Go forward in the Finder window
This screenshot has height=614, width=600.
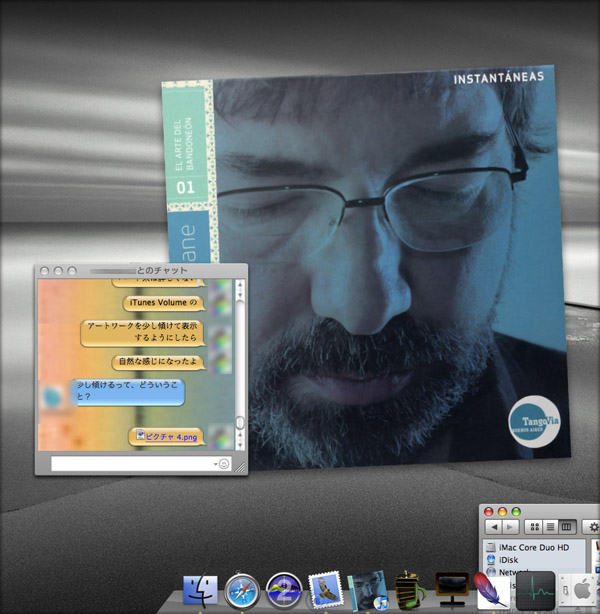pyautogui.click(x=510, y=527)
